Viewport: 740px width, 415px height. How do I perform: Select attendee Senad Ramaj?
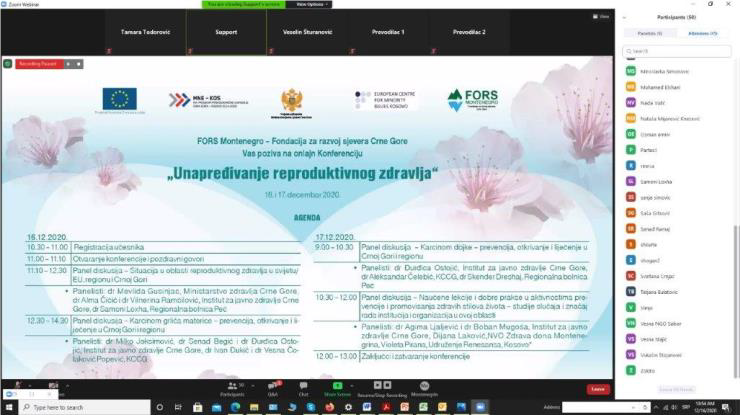coord(678,229)
